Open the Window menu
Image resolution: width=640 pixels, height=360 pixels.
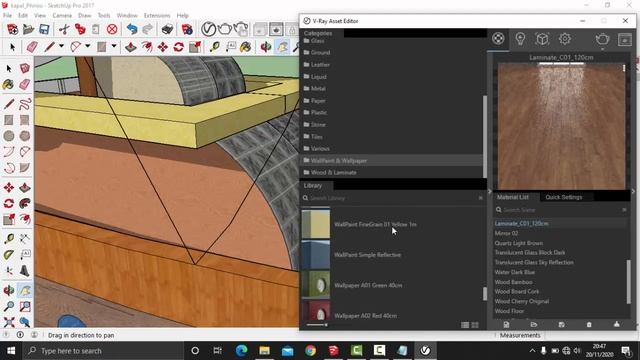pos(127,16)
